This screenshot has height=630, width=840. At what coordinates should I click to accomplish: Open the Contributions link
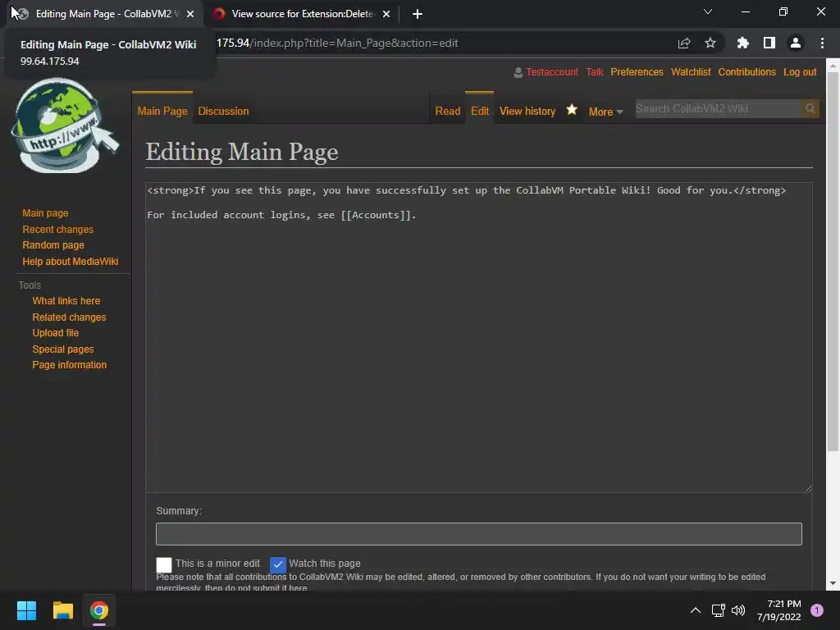pyautogui.click(x=746, y=72)
